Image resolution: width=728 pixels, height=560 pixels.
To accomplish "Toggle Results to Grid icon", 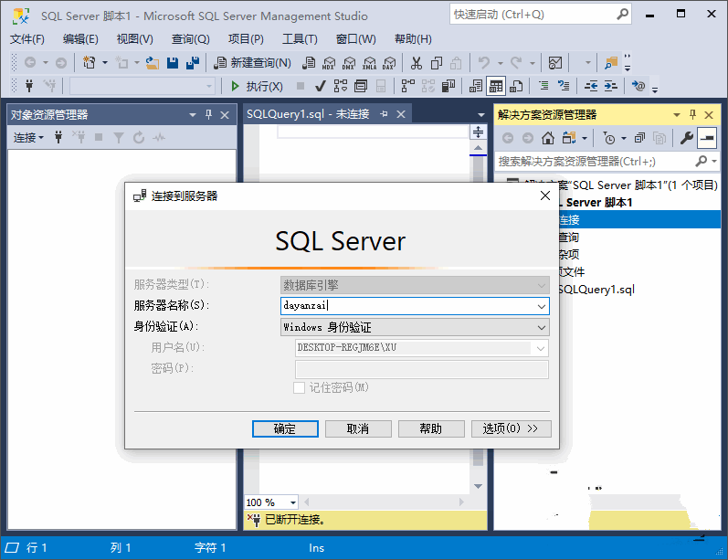I will point(496,87).
